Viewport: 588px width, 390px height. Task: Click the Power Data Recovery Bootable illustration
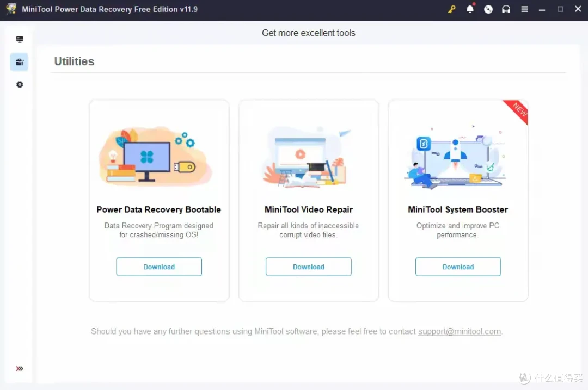point(156,156)
